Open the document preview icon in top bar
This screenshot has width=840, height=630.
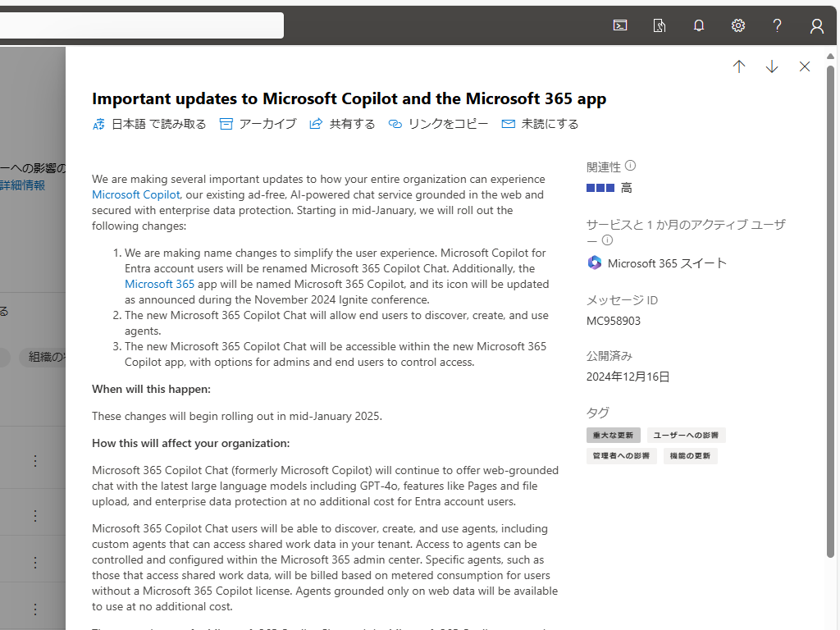(660, 25)
